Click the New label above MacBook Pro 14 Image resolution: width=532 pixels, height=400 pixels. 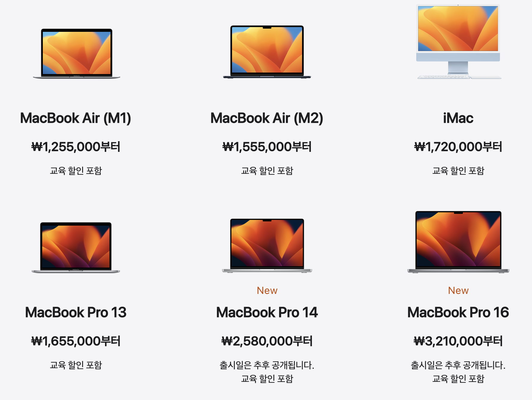[267, 290]
